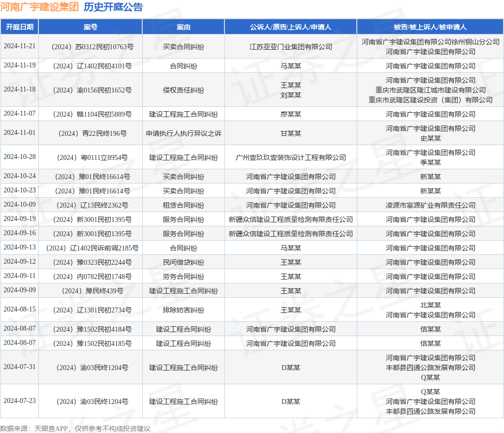Click the date 2024-11-21
The height and width of the screenshot is (433, 504).
click(20, 46)
